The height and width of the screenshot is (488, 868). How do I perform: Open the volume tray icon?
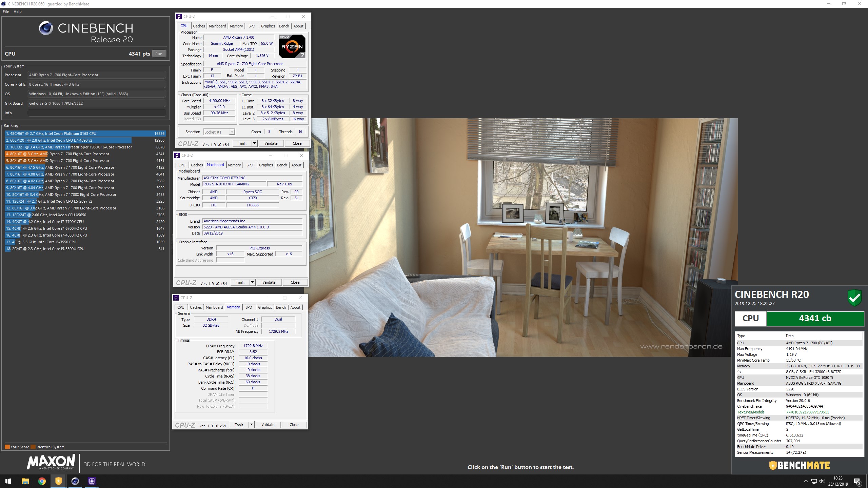pos(822,481)
